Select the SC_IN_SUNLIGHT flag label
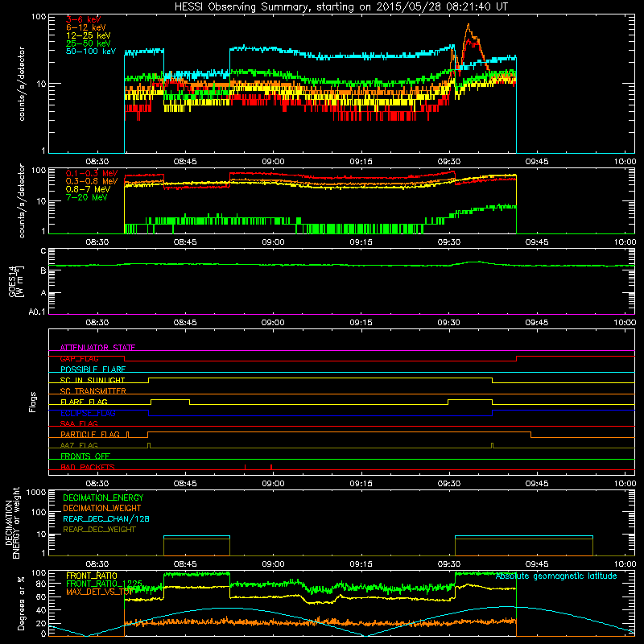Screen dimensions: 644x644 coord(93,380)
